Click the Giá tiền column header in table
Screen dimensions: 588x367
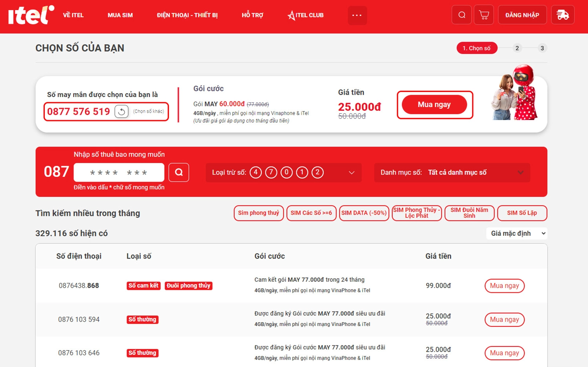438,256
